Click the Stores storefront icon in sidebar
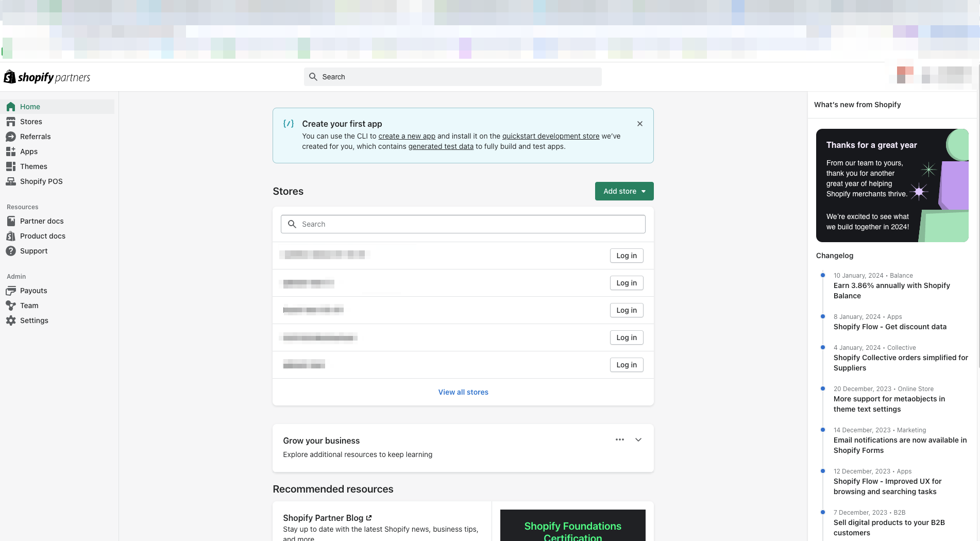Viewport: 980px width, 541px height. 11,122
